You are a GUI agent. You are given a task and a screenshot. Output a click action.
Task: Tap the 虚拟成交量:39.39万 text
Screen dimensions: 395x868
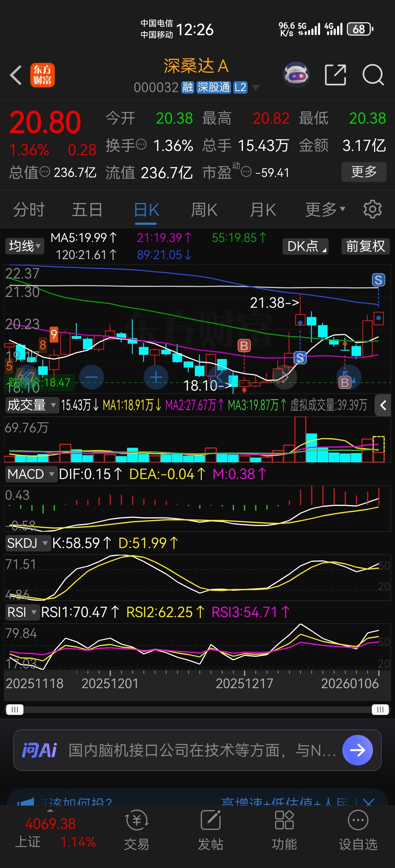pyautogui.click(x=329, y=405)
